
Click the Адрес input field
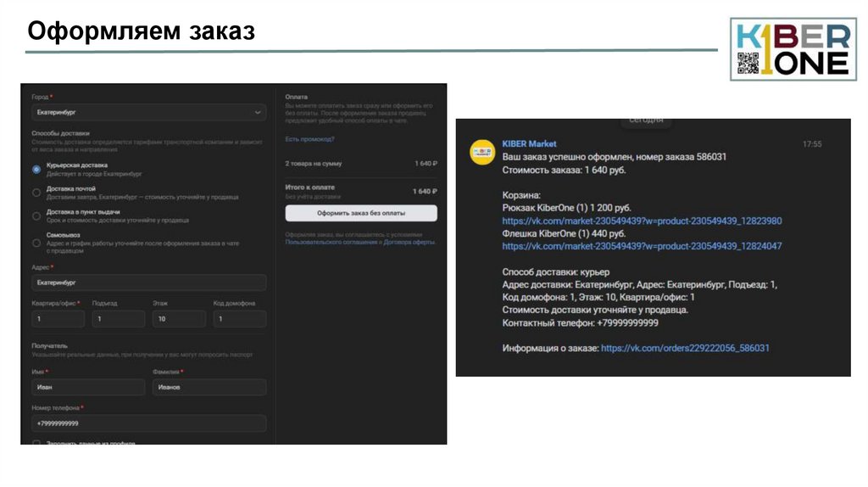(x=148, y=283)
